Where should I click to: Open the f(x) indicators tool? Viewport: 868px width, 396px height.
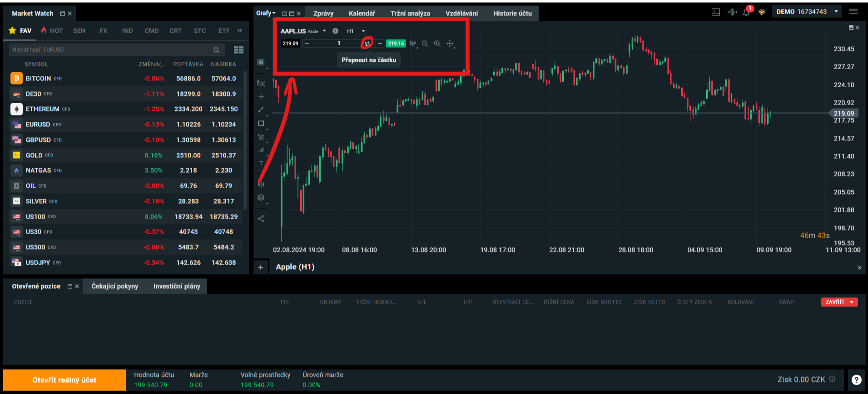(x=261, y=83)
